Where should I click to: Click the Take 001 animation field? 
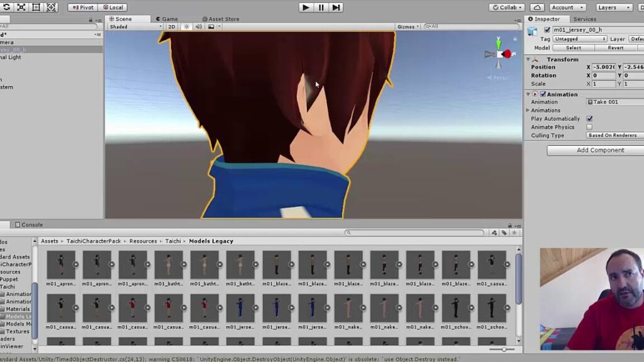pyautogui.click(x=615, y=102)
